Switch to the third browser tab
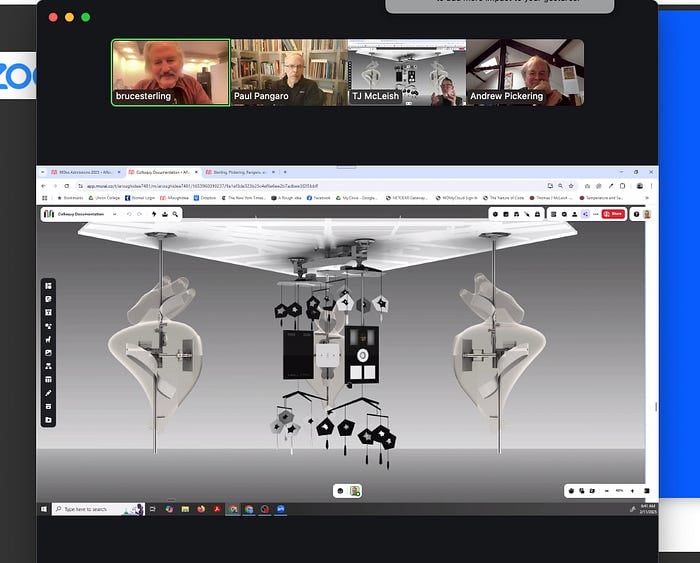 240,172
